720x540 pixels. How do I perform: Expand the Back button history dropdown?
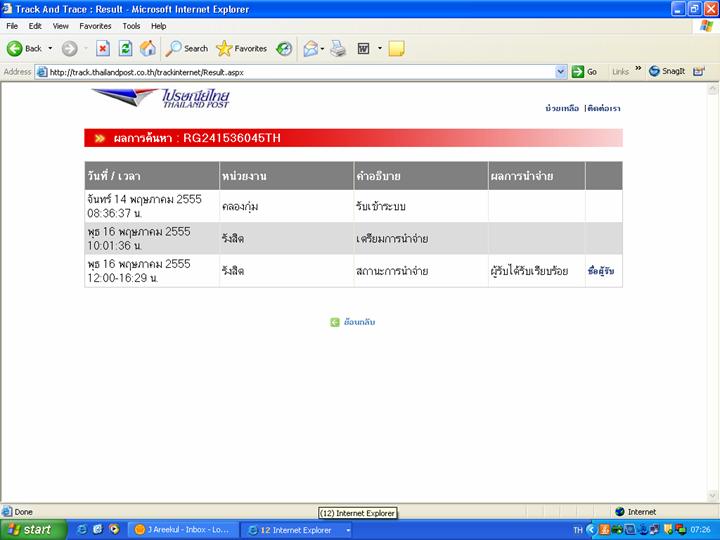click(x=50, y=48)
